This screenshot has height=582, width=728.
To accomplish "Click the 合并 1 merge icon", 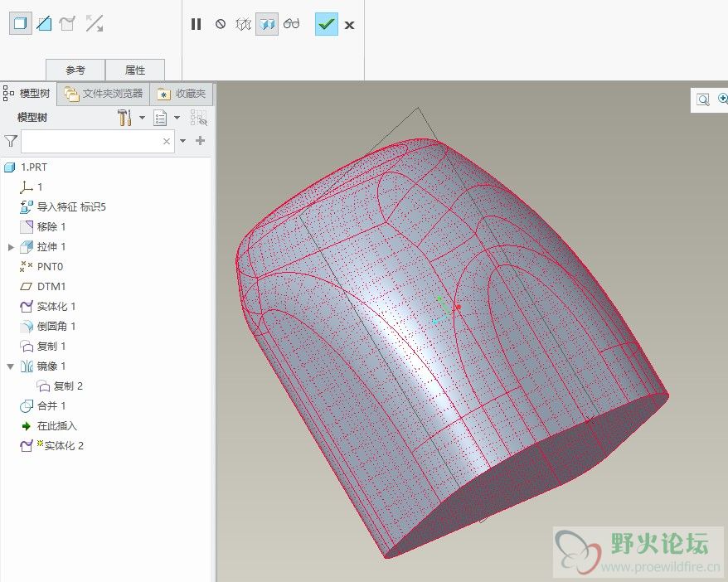I will pos(26,406).
